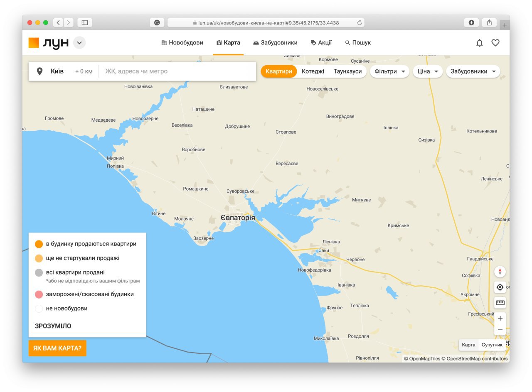Open the Ціна dropdown
Image resolution: width=532 pixels, height=392 pixels.
click(428, 71)
